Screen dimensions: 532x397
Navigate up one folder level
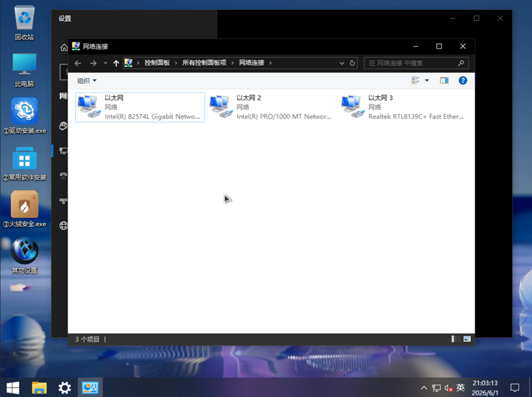point(116,63)
